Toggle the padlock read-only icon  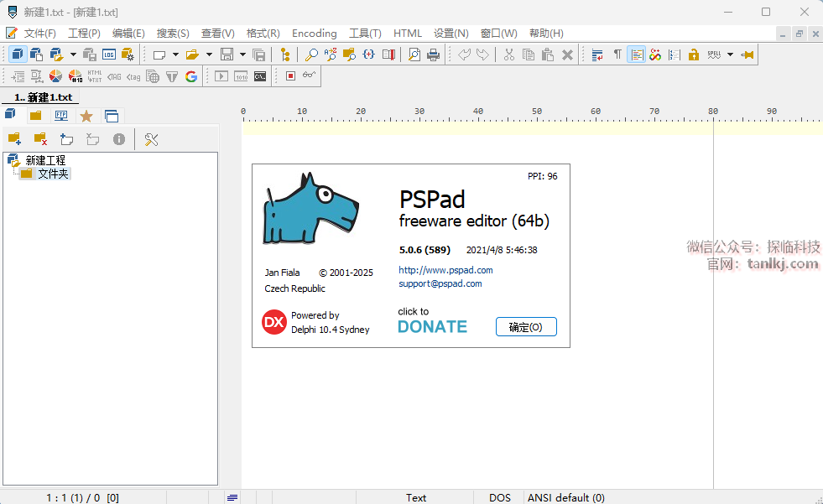coord(694,55)
